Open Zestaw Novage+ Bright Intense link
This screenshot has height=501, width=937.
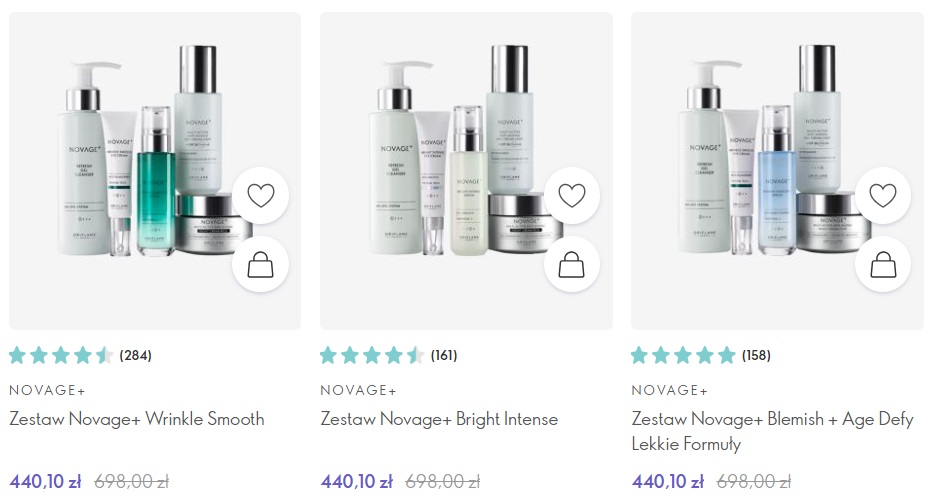pos(439,418)
